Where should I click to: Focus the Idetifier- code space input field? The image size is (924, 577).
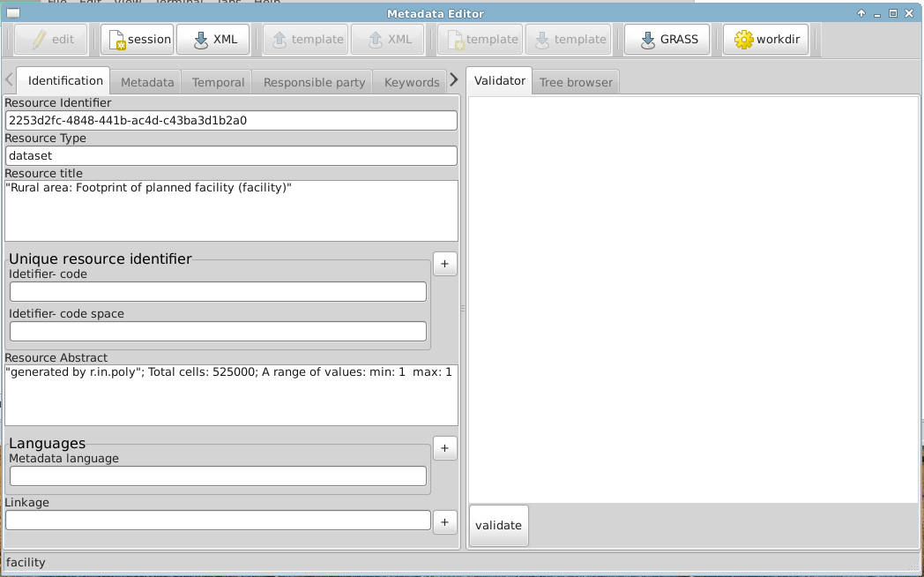(218, 331)
